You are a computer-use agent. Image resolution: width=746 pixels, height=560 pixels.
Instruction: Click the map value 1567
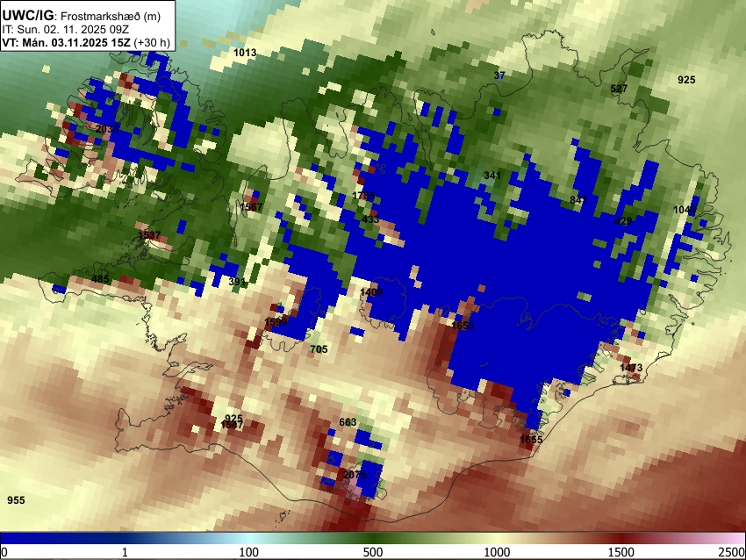click(251, 207)
